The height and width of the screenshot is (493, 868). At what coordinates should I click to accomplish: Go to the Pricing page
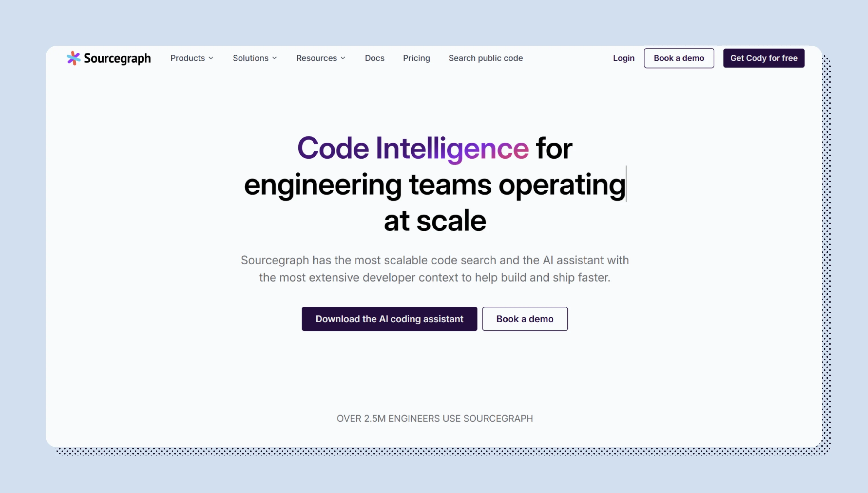tap(416, 58)
